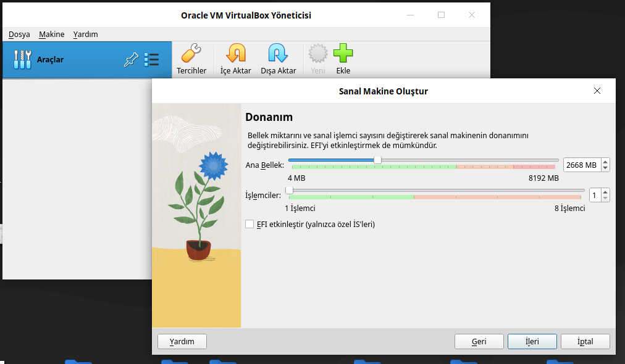
Task: Decrease Ana Bellek with down arrow
Action: point(605,168)
